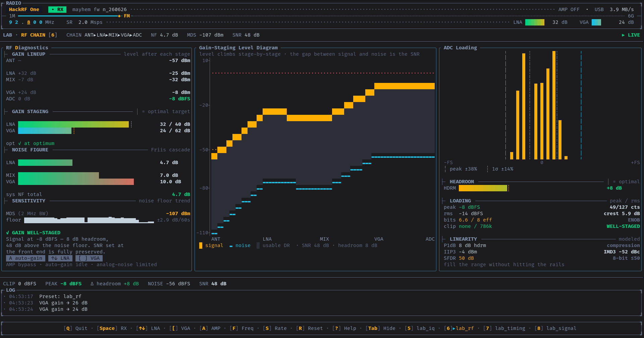Click the usable DR legend swatch
The image size is (644, 338).
tap(258, 245)
